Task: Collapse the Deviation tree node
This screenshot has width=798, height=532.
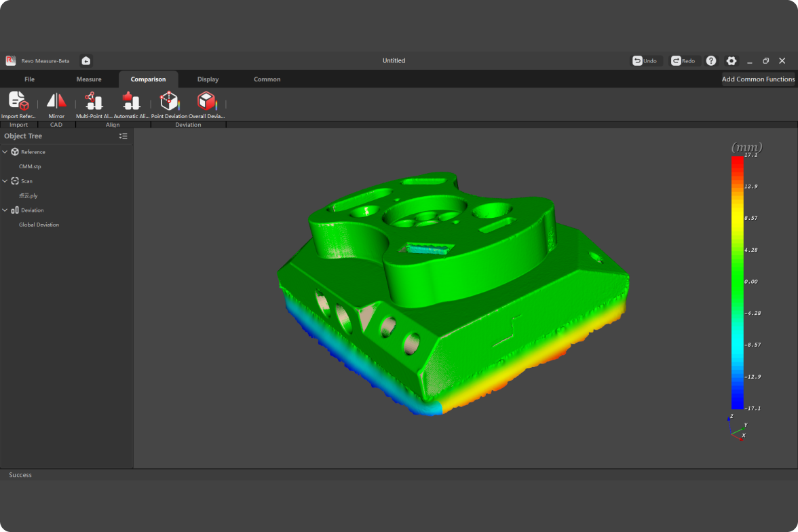Action: coord(5,210)
